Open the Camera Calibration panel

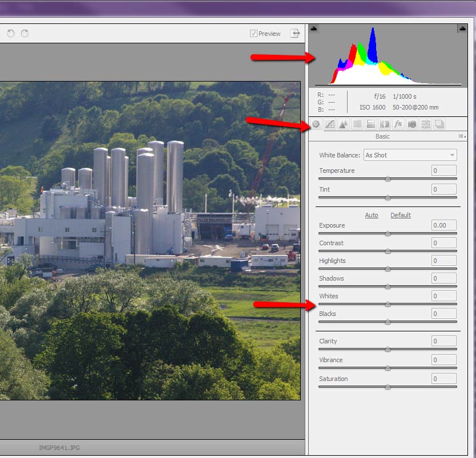[x=412, y=124]
